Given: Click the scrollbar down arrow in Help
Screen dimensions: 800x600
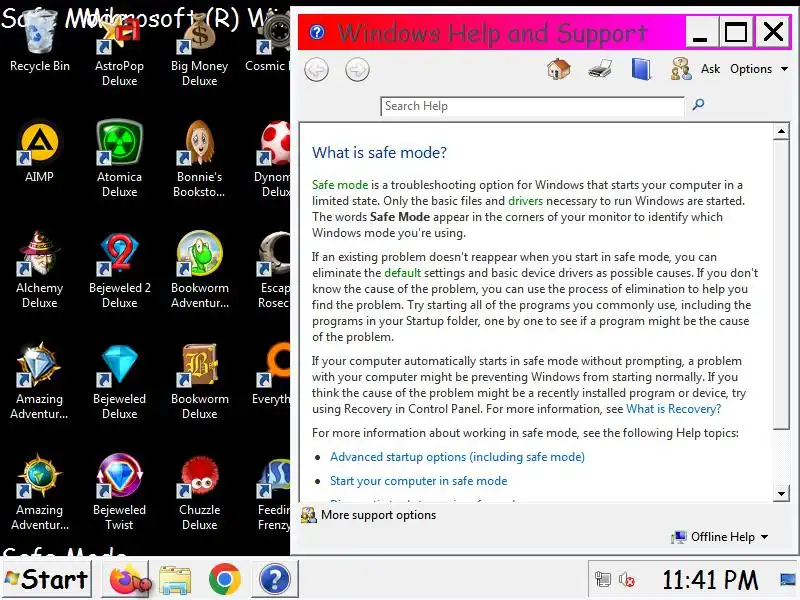Looking at the screenshot, I should click(781, 493).
